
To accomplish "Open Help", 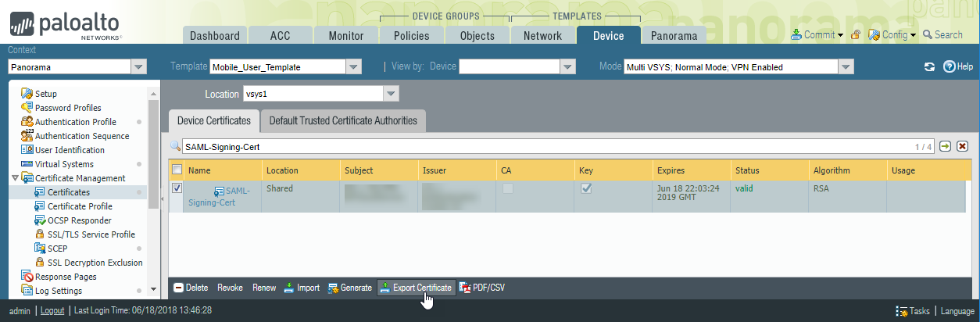I will [958, 67].
